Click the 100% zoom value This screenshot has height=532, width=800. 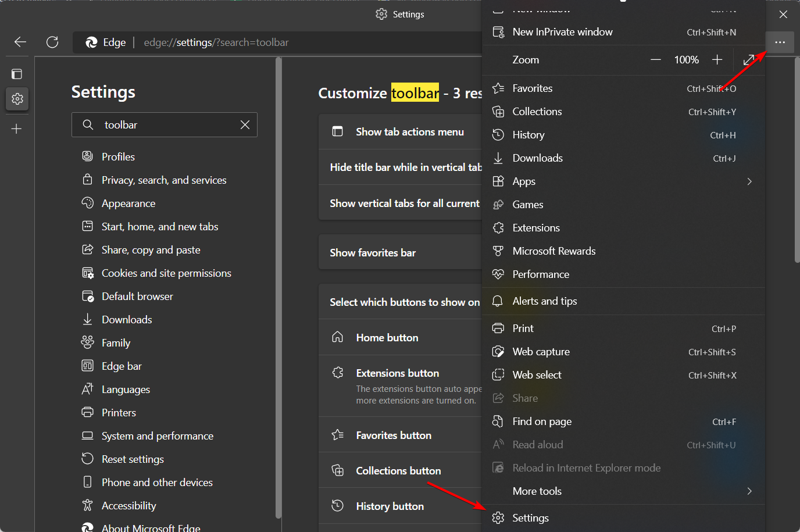687,60
